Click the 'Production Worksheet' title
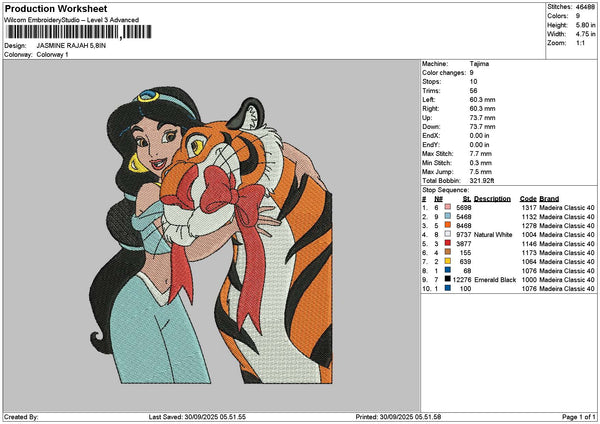The width and height of the screenshot is (600, 424). [56, 8]
